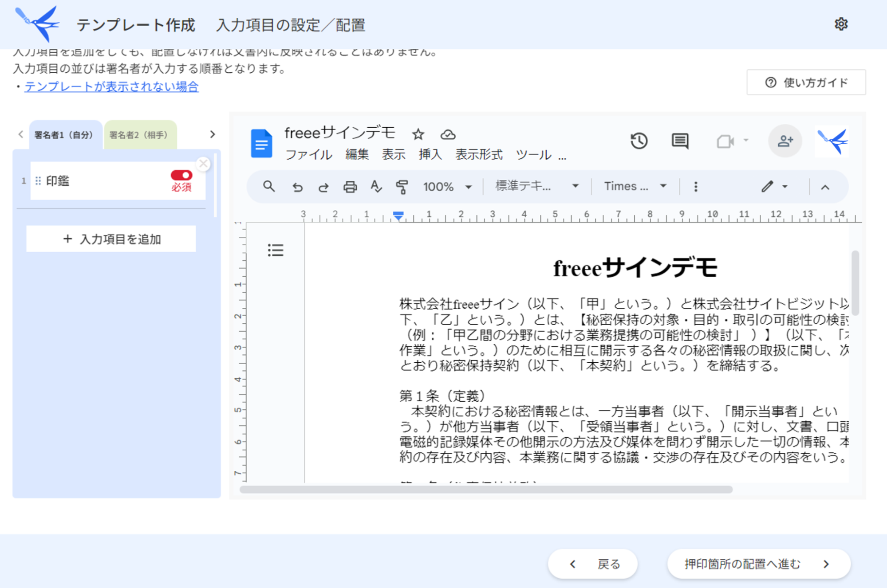Image resolution: width=887 pixels, height=588 pixels.
Task: Open the Google Docs home document icon
Action: (x=261, y=143)
